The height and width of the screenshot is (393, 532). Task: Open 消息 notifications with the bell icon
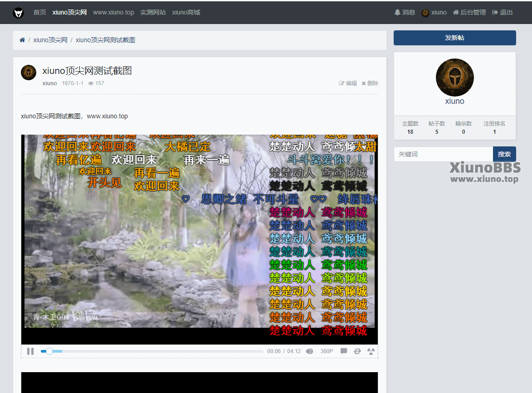(405, 13)
